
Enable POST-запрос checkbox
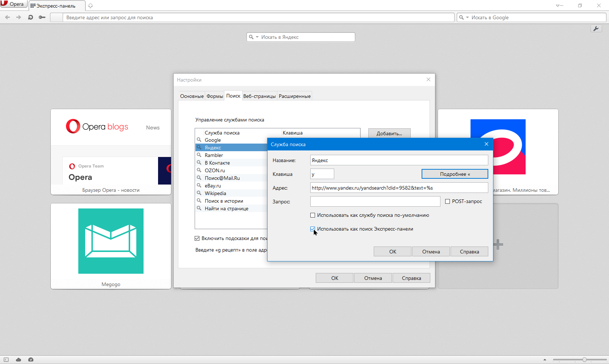[x=448, y=202]
